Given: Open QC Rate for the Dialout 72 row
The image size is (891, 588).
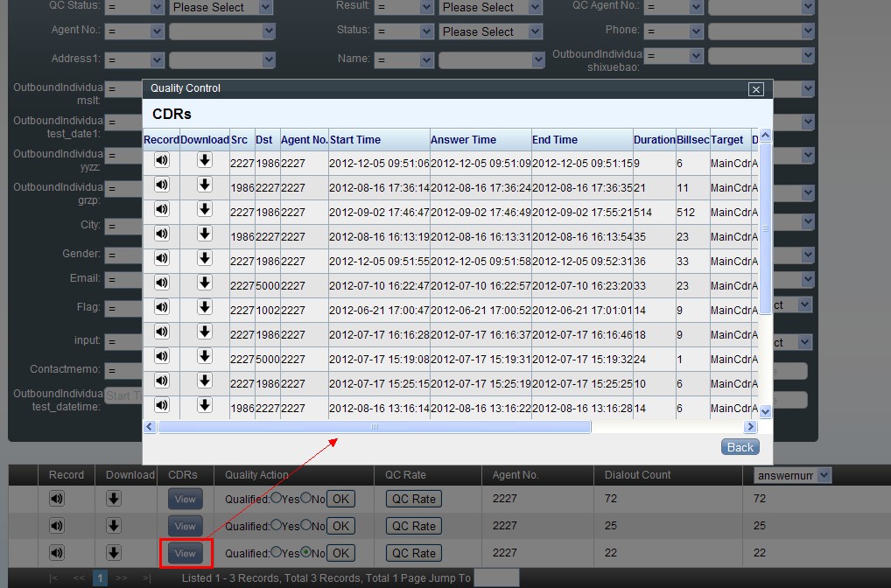Looking at the screenshot, I should pyautogui.click(x=413, y=499).
